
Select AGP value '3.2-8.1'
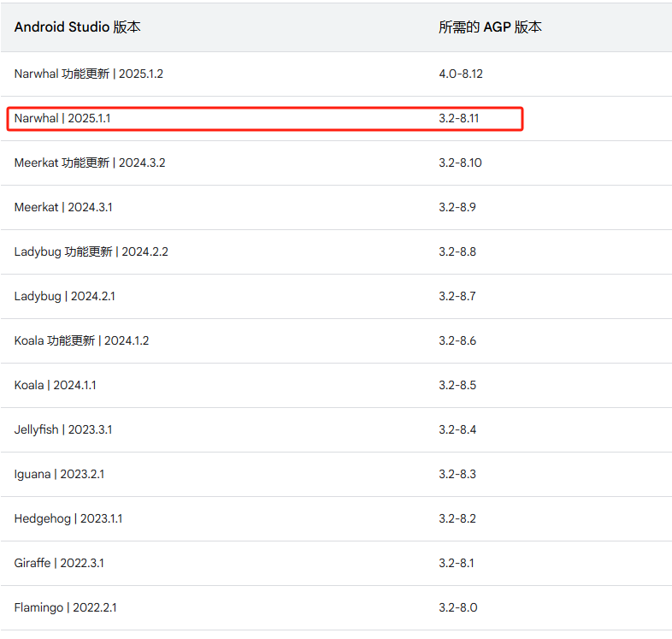(457, 563)
